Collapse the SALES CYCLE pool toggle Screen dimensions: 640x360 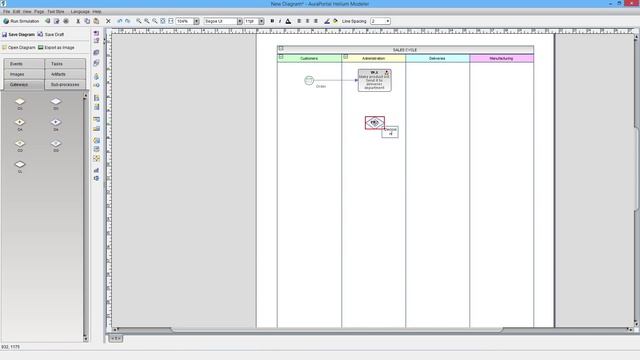click(x=281, y=49)
